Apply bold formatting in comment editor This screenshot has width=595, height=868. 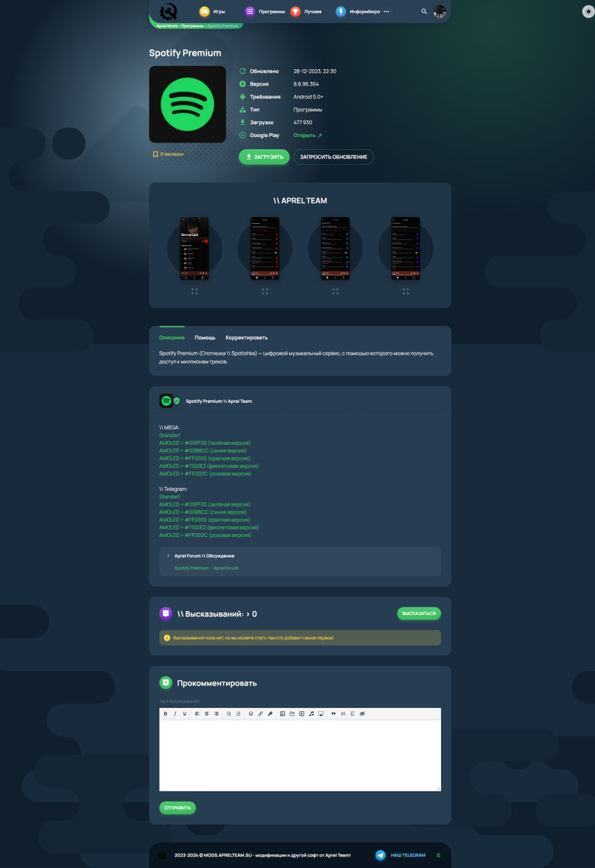coord(166,713)
